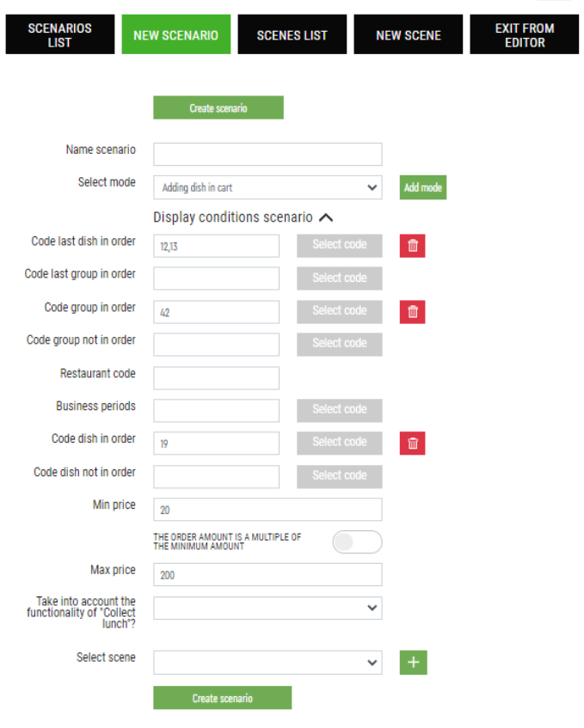Click the top Create scenario button
584x728 pixels.
[218, 107]
